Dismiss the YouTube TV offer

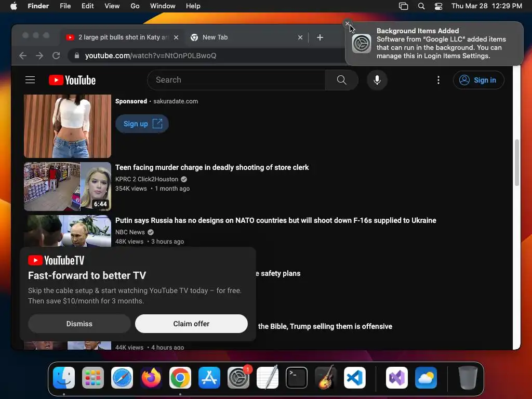[79, 324]
